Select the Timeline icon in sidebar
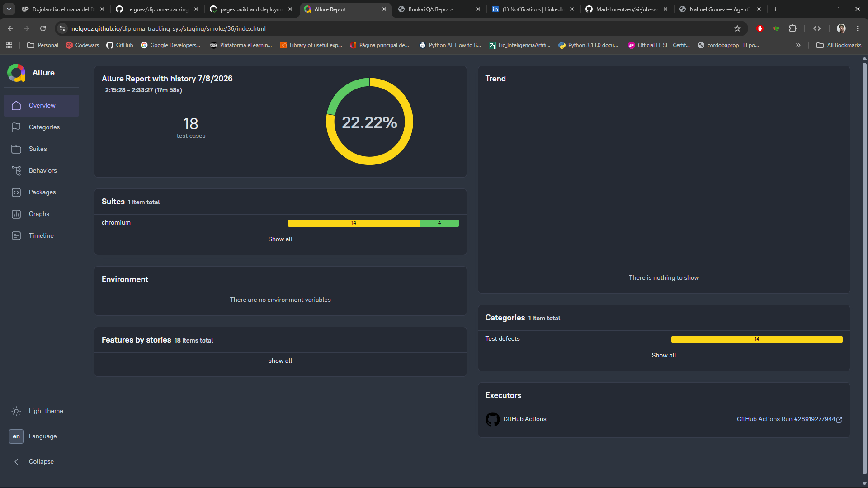Viewport: 868px width, 488px height. click(16, 236)
